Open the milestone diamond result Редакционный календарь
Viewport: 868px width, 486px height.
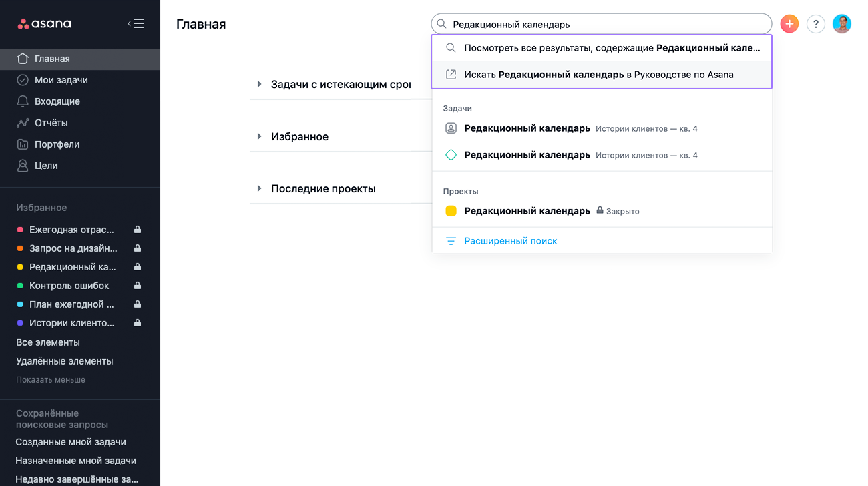[x=602, y=155]
